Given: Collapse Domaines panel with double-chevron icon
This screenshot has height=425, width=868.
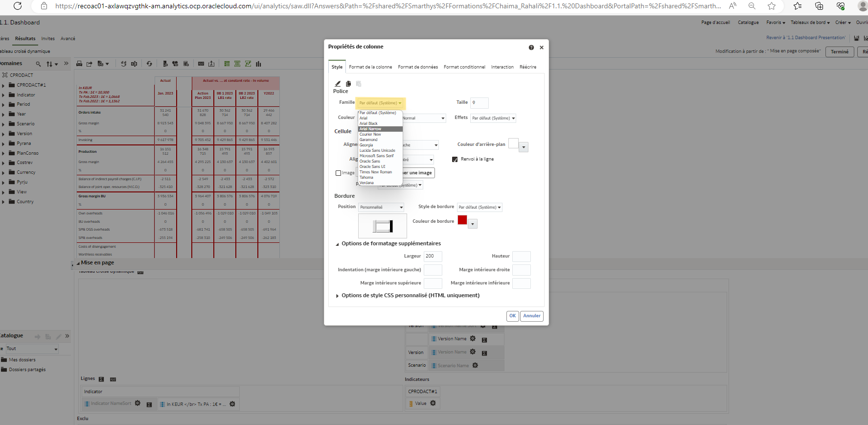Looking at the screenshot, I should tap(67, 63).
